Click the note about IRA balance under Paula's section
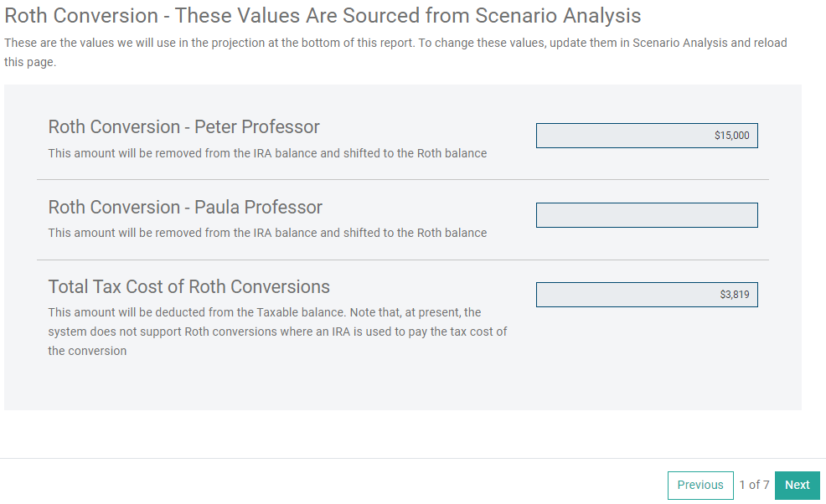This screenshot has width=826, height=504. 267,233
